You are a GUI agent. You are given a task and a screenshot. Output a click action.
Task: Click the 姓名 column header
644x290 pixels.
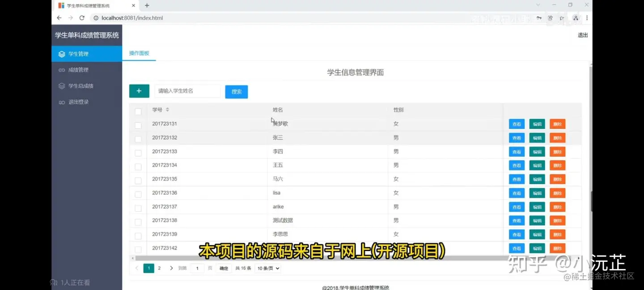(278, 110)
